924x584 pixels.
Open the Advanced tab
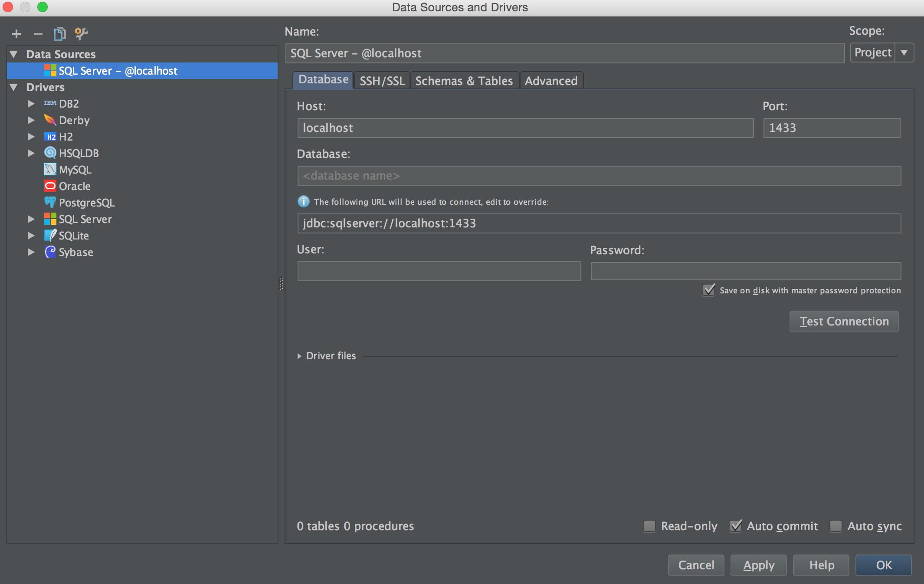point(551,81)
